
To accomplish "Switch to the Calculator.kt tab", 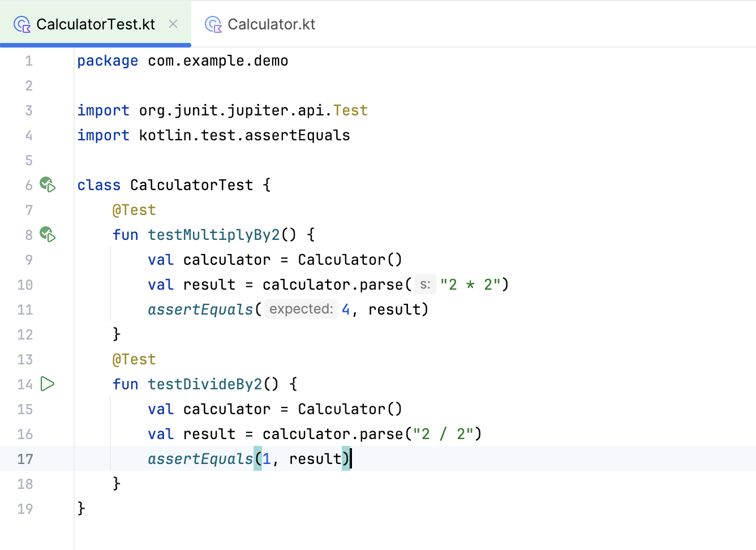I will point(271,24).
